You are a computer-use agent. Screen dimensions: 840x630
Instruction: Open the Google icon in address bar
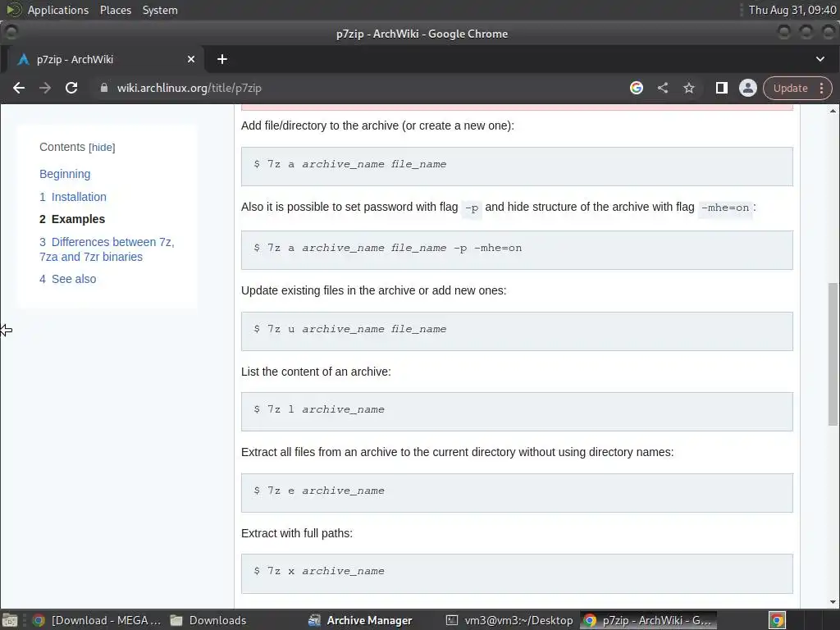click(x=637, y=88)
